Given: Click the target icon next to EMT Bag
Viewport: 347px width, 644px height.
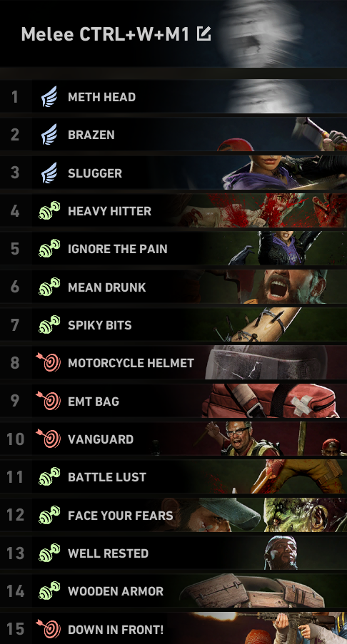Looking at the screenshot, I should pyautogui.click(x=49, y=401).
